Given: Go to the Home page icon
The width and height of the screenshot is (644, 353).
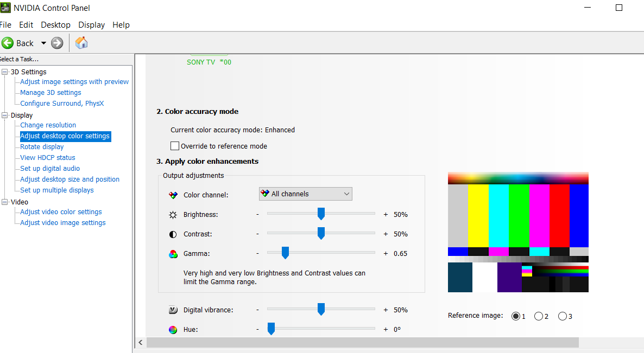Looking at the screenshot, I should coord(81,43).
